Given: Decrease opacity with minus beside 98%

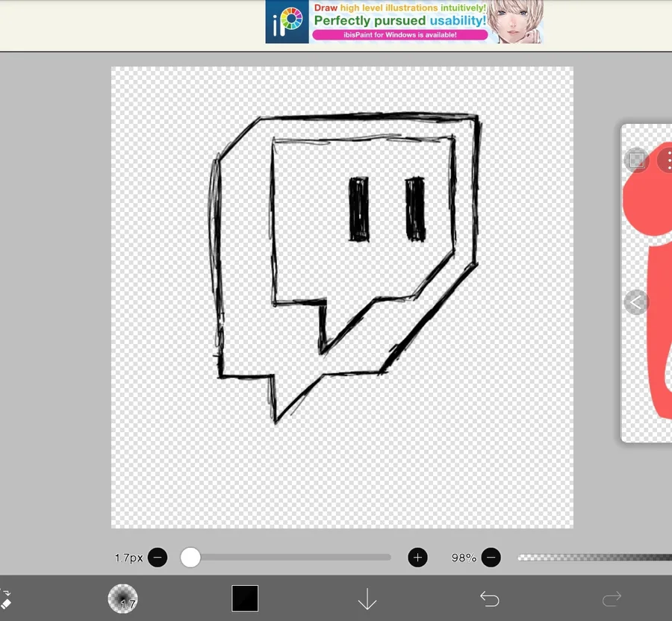Looking at the screenshot, I should pos(491,558).
